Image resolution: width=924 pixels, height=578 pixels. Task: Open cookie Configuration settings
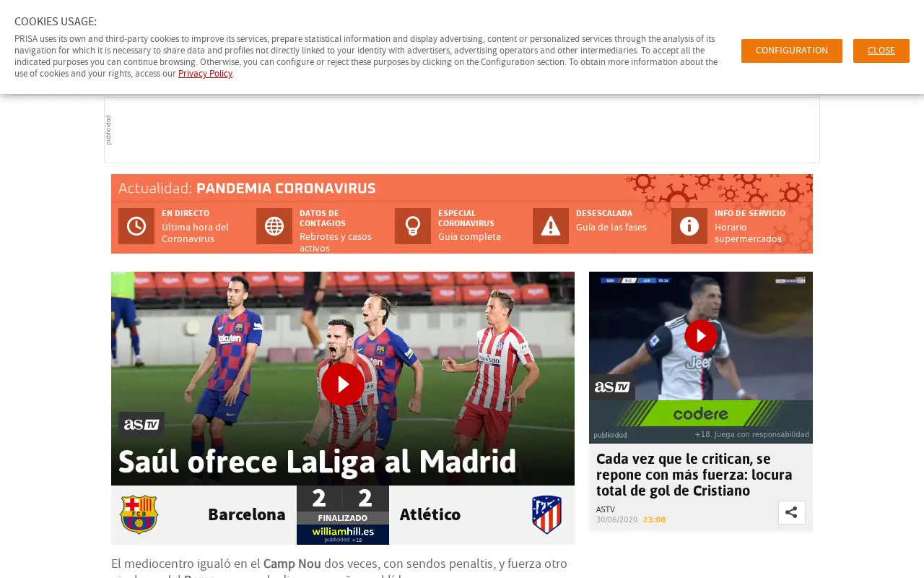(x=792, y=51)
